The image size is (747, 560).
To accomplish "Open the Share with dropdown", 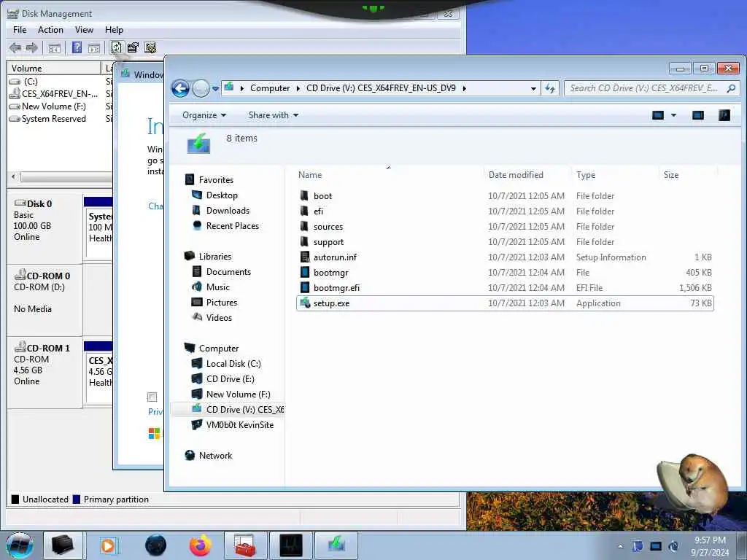I will [274, 115].
